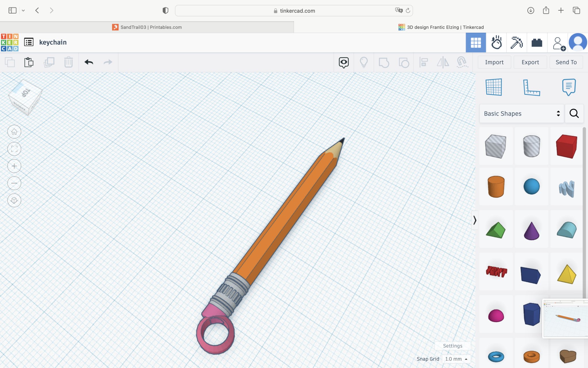Screen dimensions: 588x368
Task: Zoom in with the plus button
Action: click(14, 166)
